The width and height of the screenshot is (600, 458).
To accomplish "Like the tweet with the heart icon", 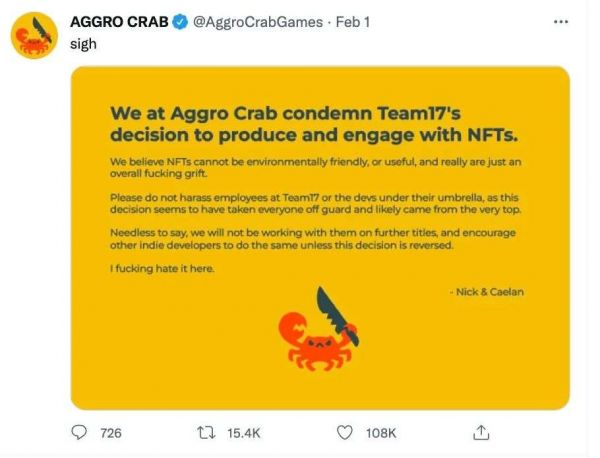I will [x=345, y=432].
